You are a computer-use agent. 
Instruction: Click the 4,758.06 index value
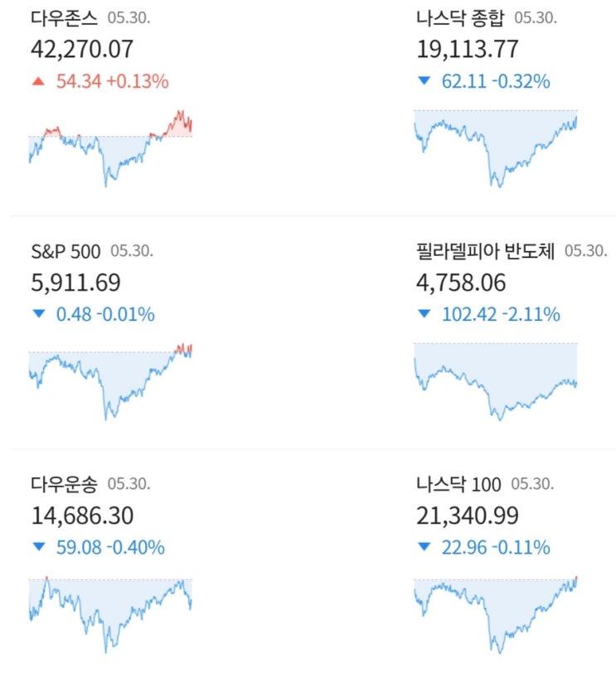(x=461, y=283)
